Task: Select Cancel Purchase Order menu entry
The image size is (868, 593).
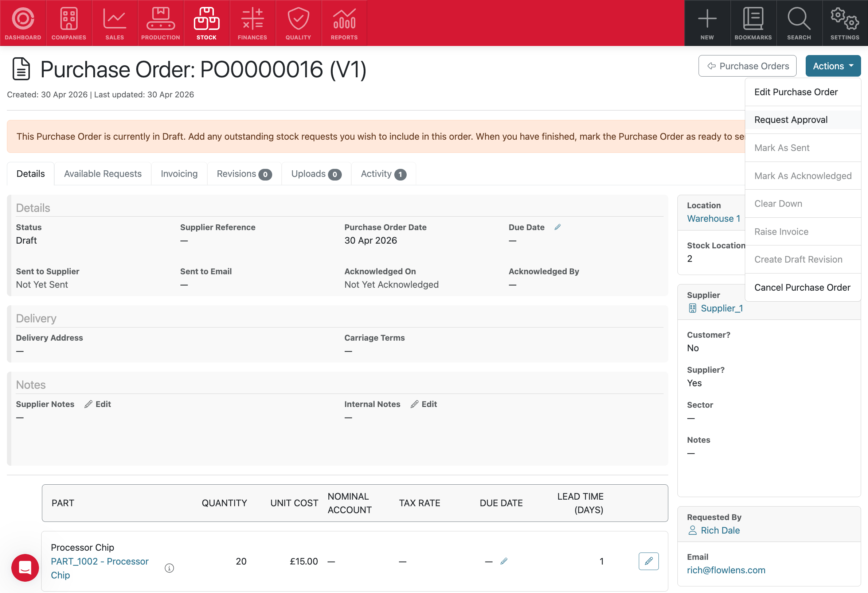Action: coord(803,287)
